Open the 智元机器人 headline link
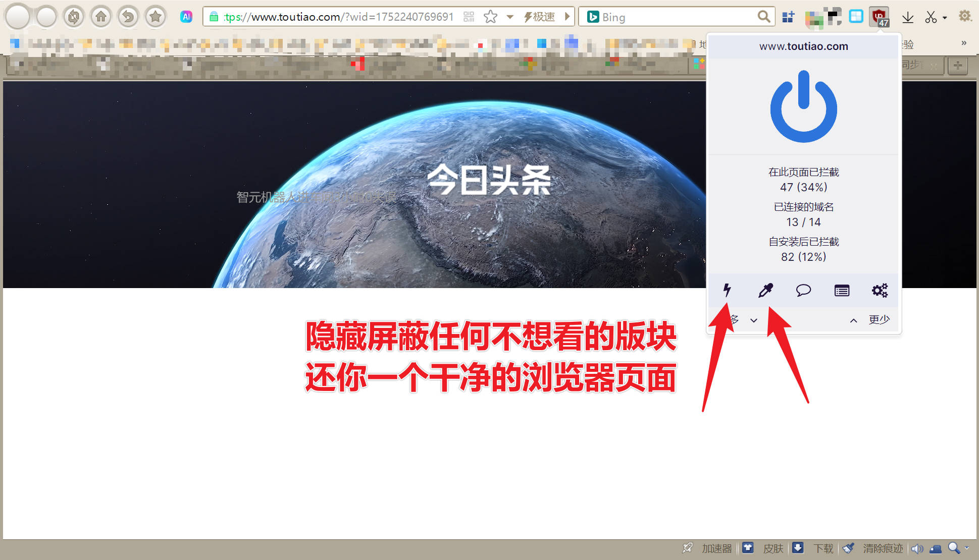This screenshot has height=560, width=979. pos(316,197)
